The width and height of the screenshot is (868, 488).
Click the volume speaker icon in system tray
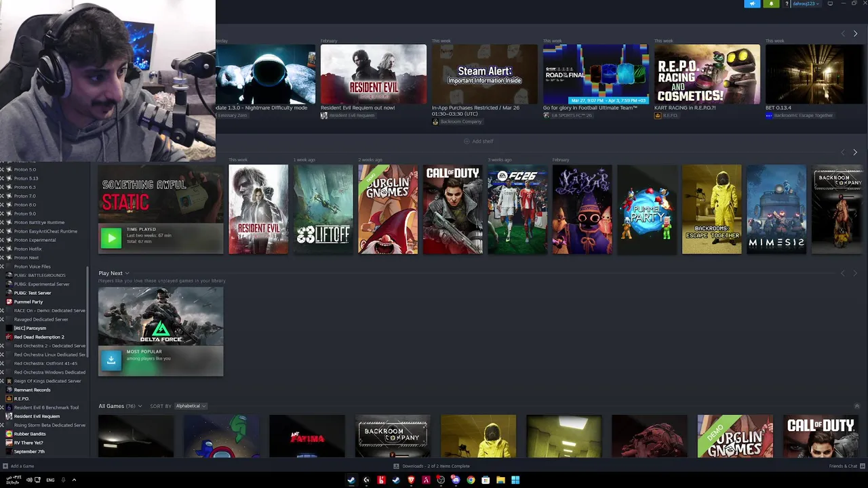point(29,480)
